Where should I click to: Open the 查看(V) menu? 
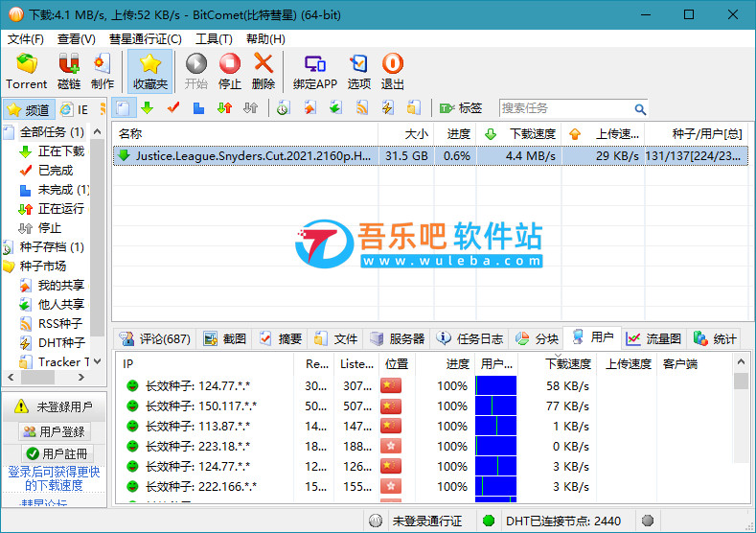point(77,39)
